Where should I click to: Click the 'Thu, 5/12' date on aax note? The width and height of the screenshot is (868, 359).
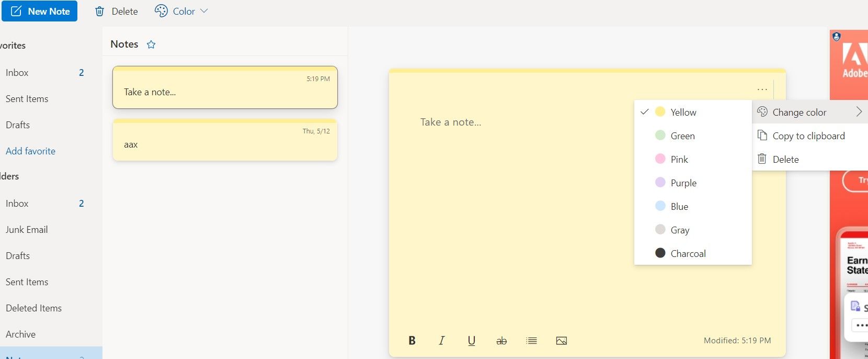point(316,131)
